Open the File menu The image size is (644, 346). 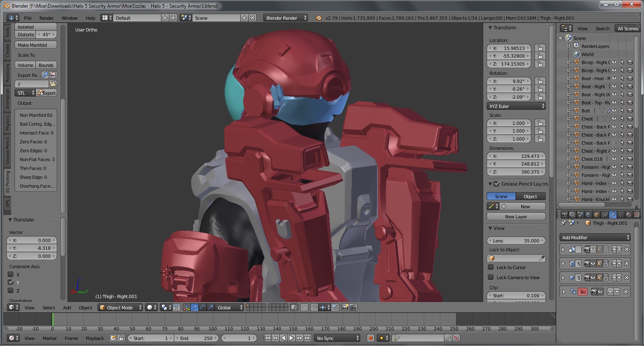(x=28, y=18)
